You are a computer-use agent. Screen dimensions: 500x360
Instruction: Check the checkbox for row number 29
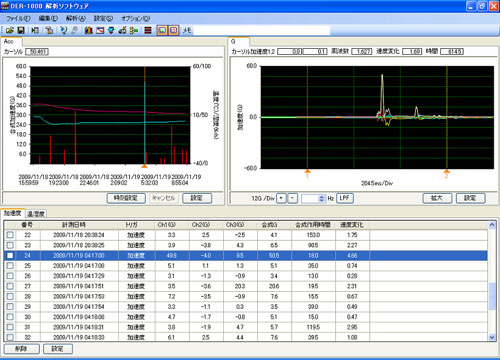click(x=10, y=306)
